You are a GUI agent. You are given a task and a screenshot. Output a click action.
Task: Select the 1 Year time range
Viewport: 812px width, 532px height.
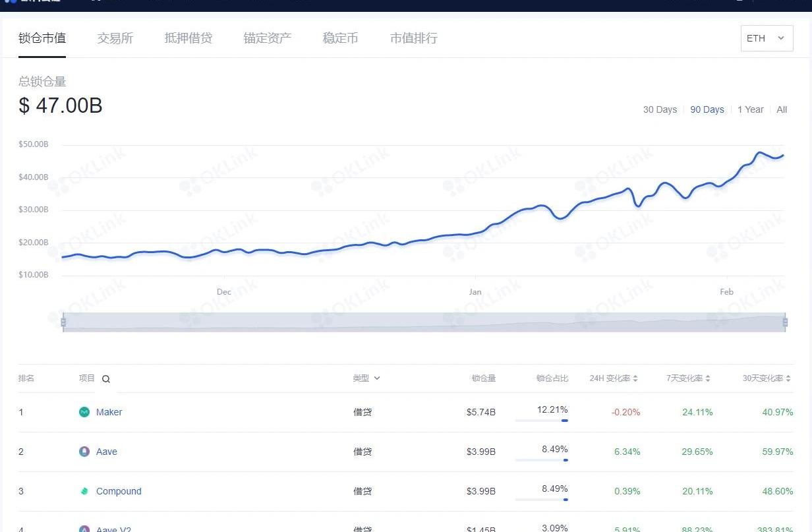point(750,109)
